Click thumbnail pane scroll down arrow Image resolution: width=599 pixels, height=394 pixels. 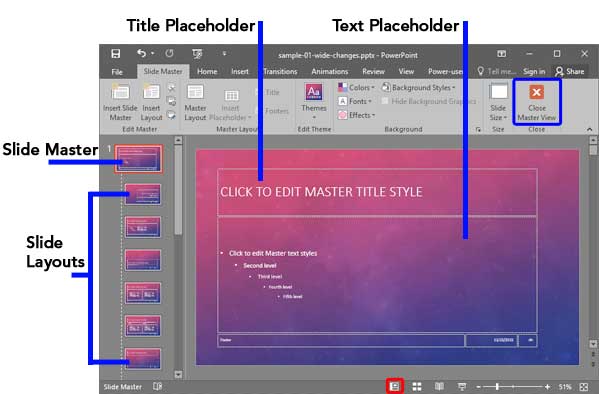tap(178, 374)
